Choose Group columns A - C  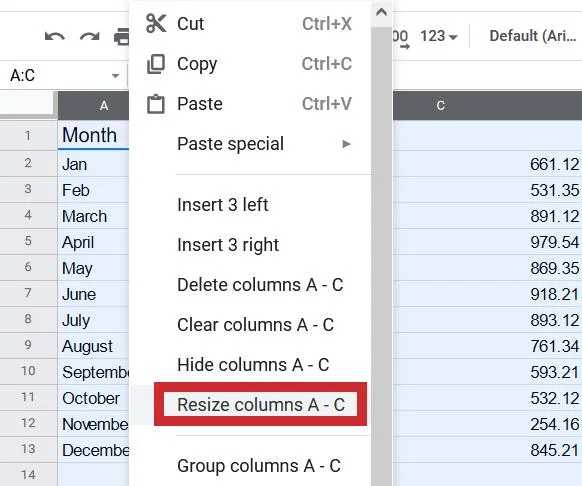[250, 466]
